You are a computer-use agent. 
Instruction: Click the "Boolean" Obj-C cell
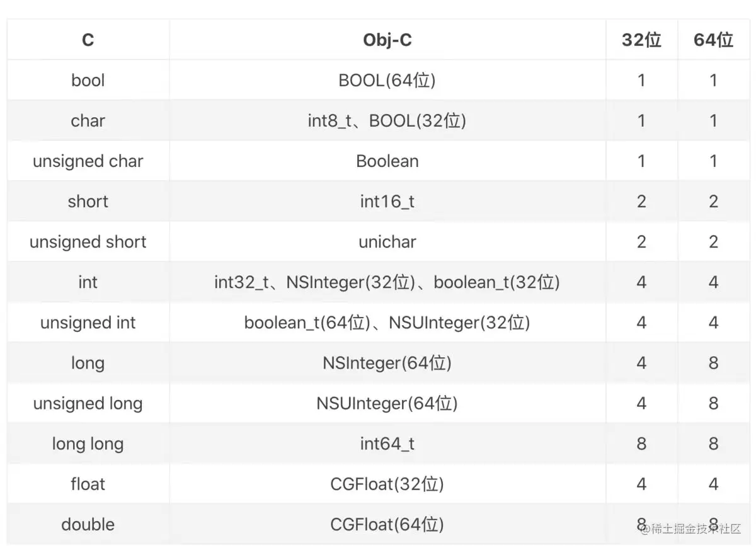click(387, 161)
